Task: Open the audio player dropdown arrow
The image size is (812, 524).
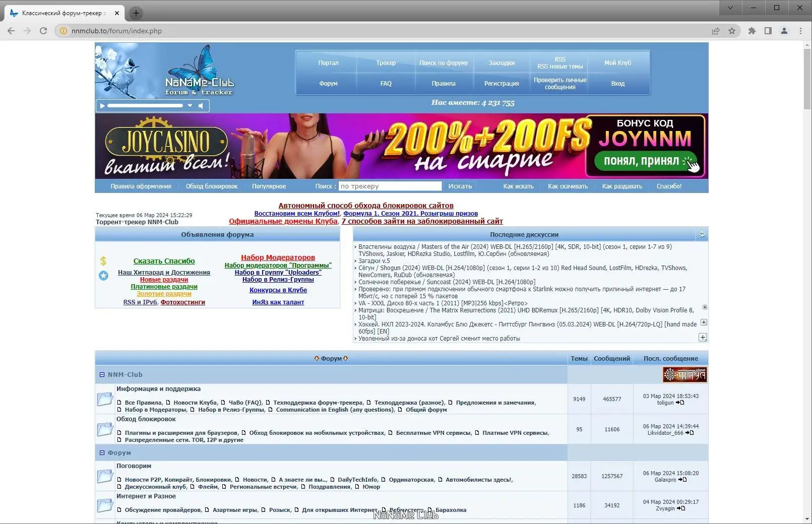Action: 190,106
